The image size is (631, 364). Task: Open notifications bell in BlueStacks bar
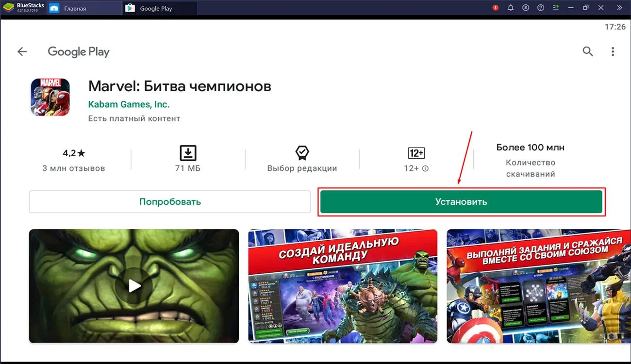511,8
